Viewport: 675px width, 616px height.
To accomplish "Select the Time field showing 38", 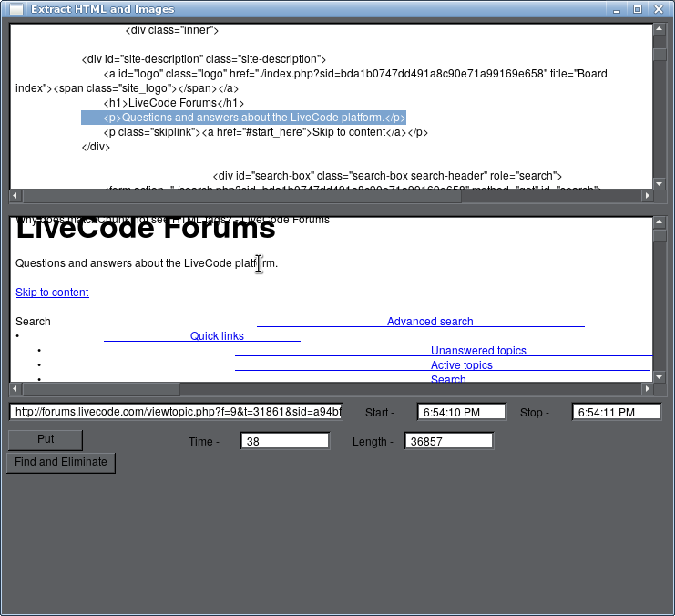I will [284, 441].
